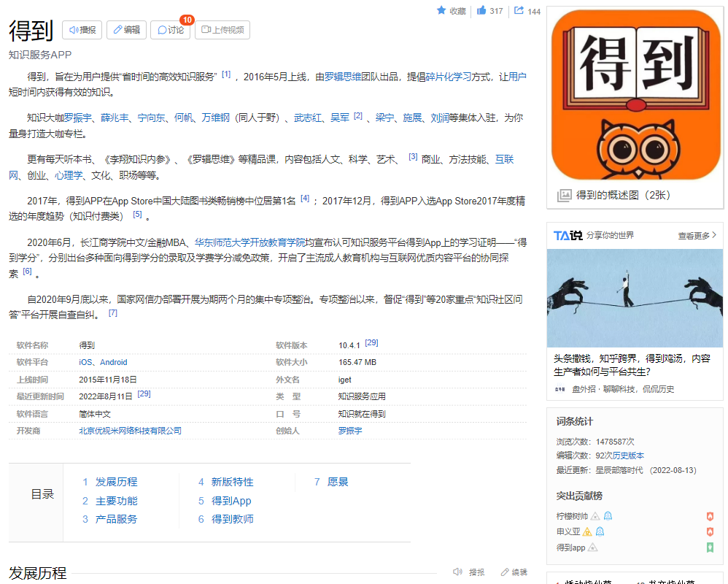
Task: Jump to 发展历程 in the table of contents
Action: [116, 482]
